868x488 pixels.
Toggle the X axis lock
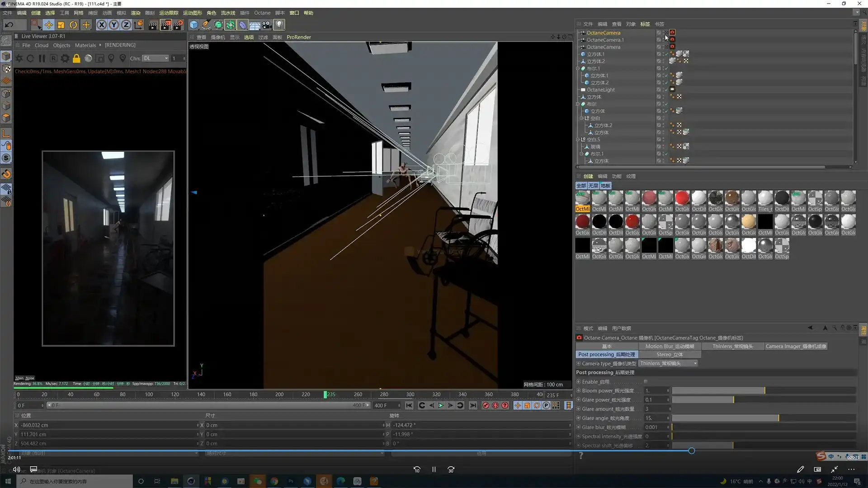(102, 25)
